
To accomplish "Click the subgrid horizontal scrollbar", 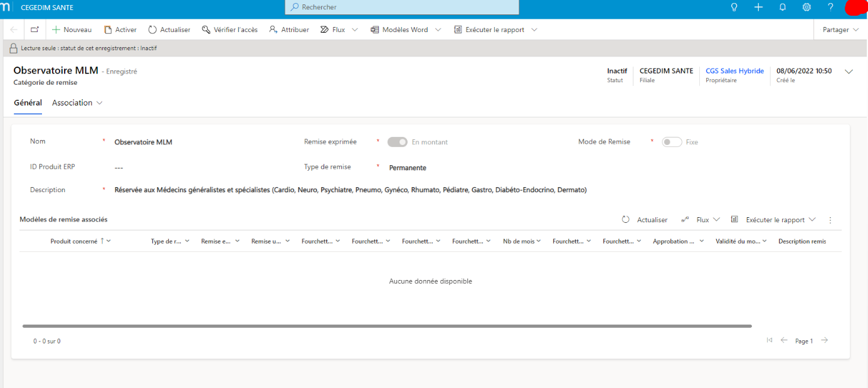I will pos(386,326).
